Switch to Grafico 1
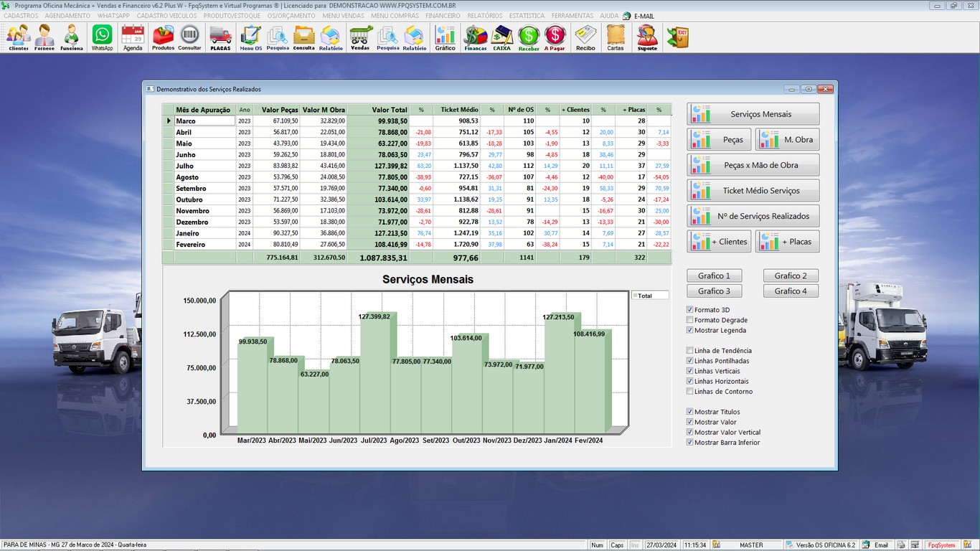Viewport: 980px width, 551px height. tap(715, 275)
